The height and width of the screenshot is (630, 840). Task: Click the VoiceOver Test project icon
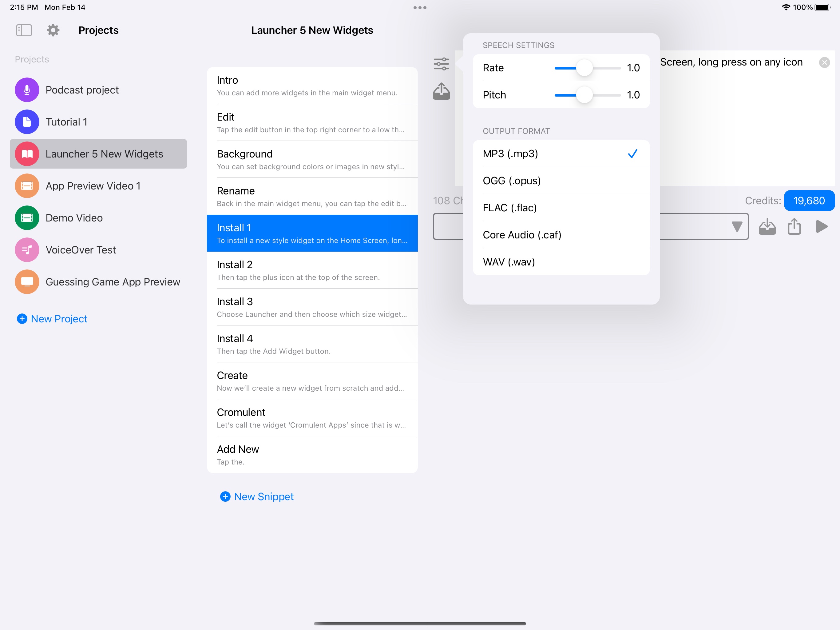tap(26, 249)
